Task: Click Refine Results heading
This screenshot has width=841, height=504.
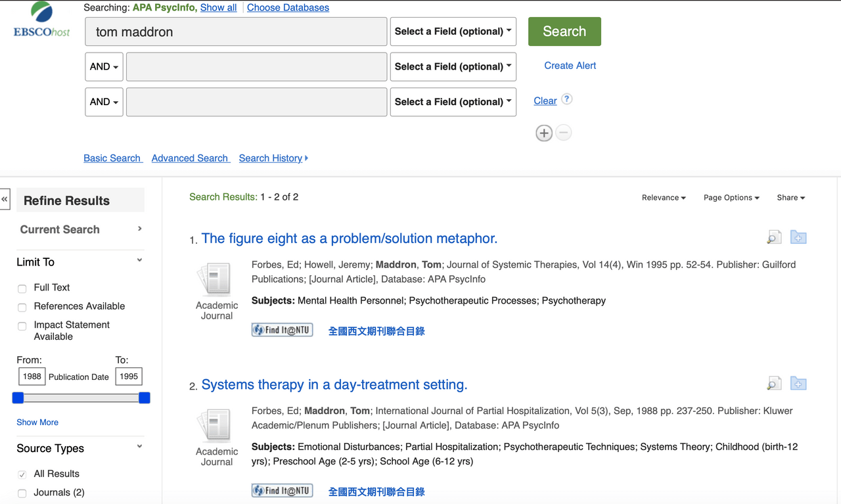Action: [x=66, y=200]
